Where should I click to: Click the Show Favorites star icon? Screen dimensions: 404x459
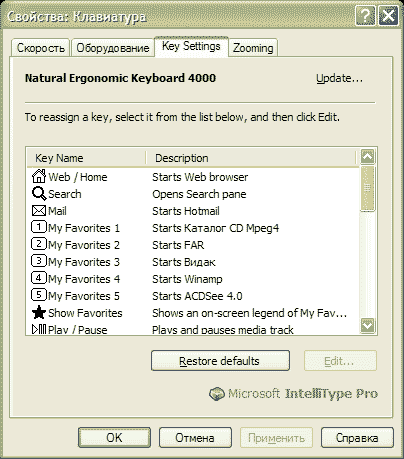(39, 312)
